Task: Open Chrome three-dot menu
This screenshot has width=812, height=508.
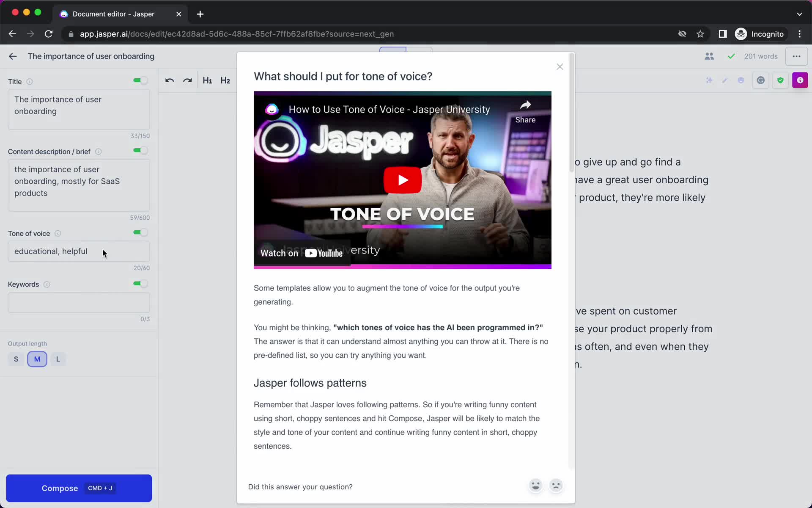Action: (799, 34)
